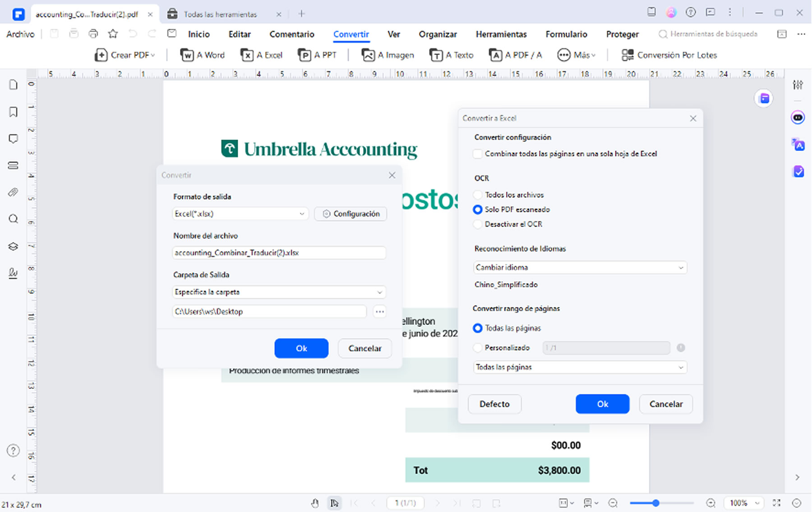
Task: Open the comments panel
Action: coord(13,139)
